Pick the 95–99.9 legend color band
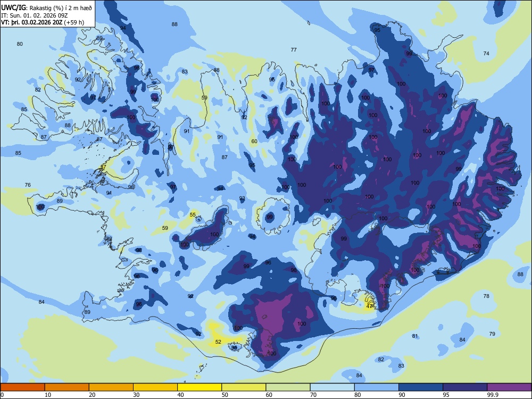532x399 pixels. [465, 387]
